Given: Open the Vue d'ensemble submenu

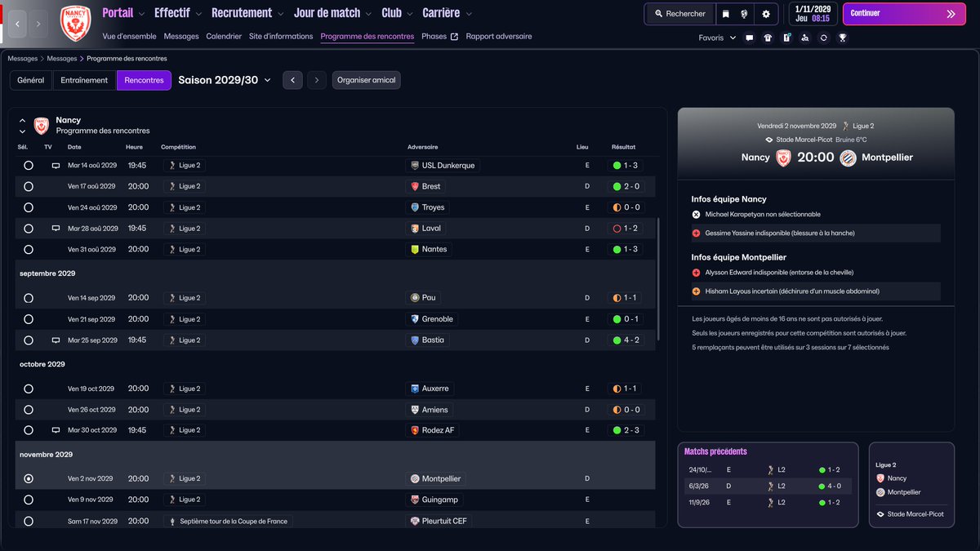Looking at the screenshot, I should pos(130,37).
